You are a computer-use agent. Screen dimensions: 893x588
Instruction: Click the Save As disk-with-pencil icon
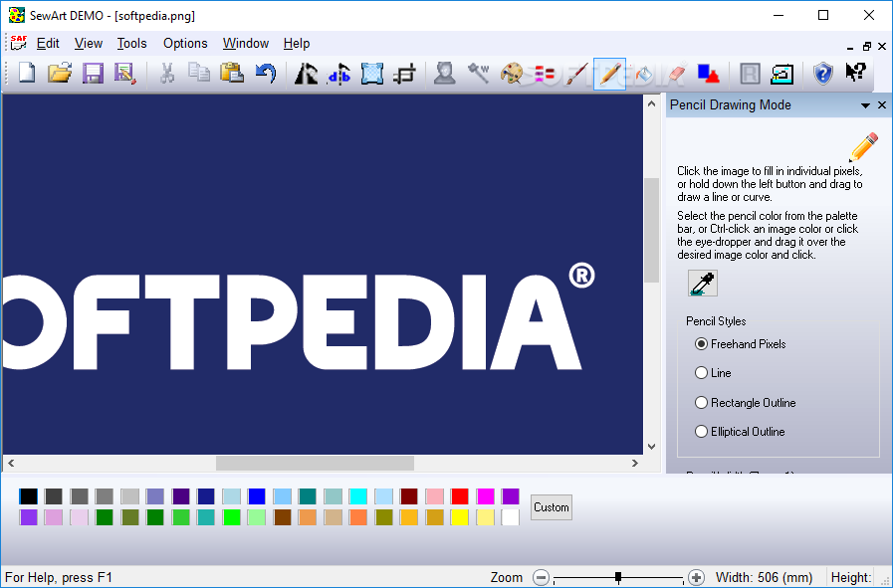tap(125, 74)
